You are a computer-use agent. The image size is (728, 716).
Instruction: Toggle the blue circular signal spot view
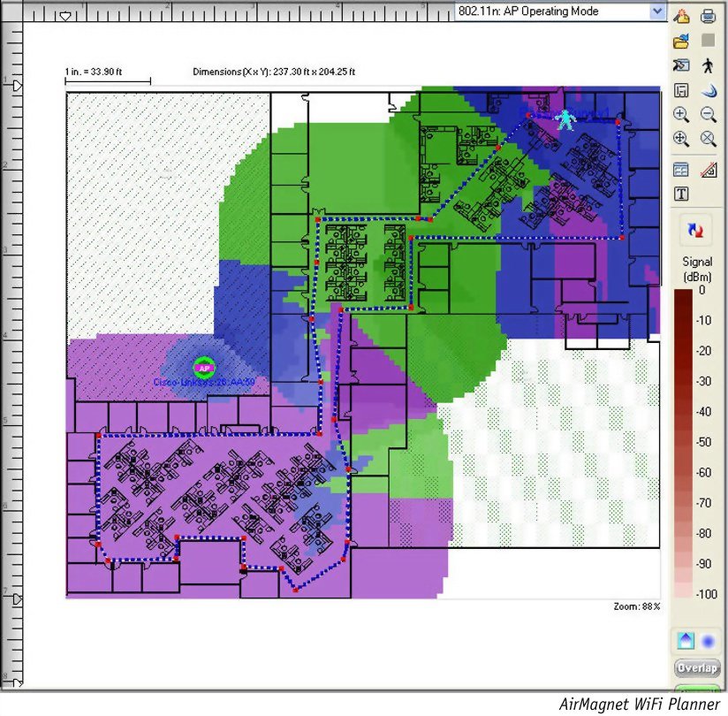(709, 640)
